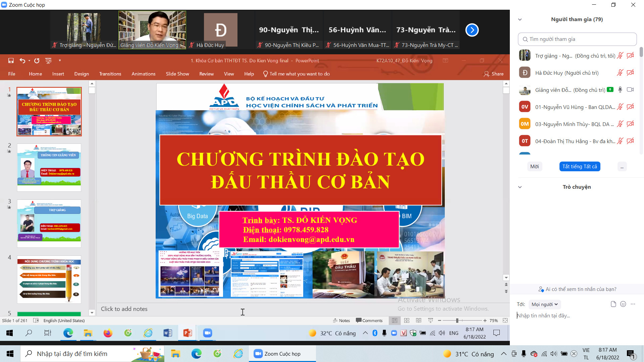Click the file attachment icon in chat

613,304
